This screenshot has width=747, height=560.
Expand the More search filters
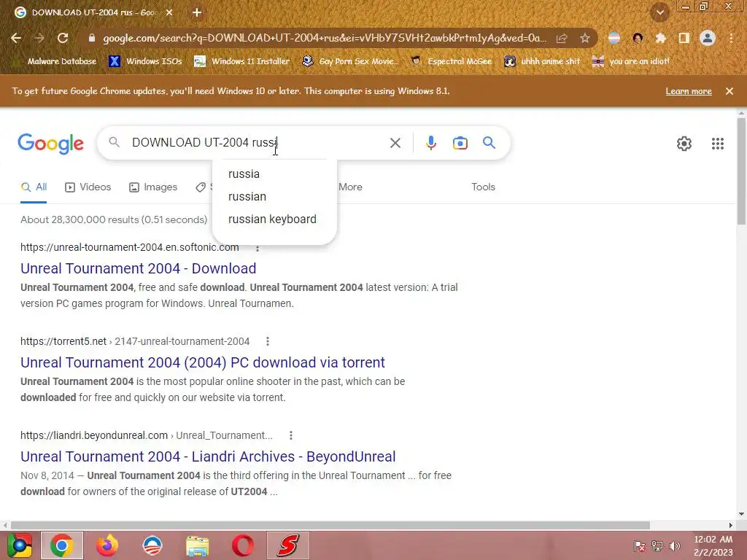[351, 187]
